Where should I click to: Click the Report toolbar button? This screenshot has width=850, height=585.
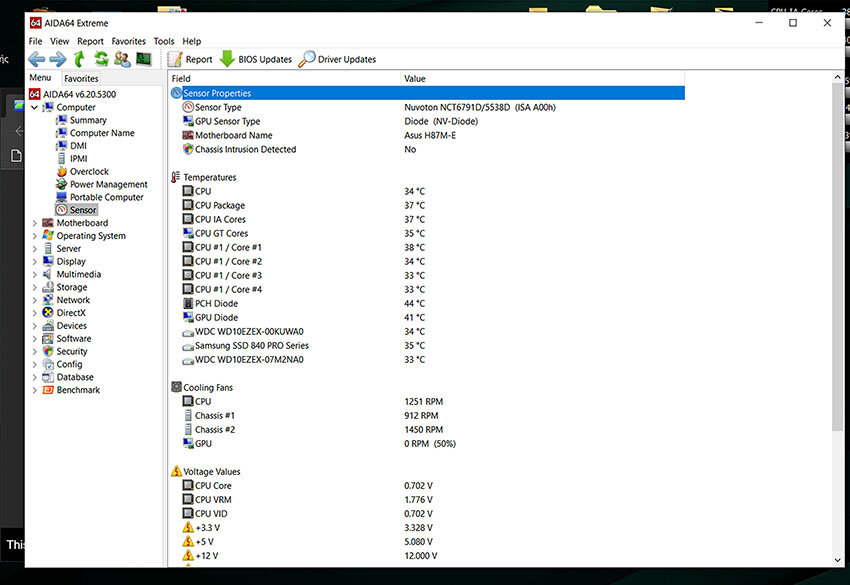click(190, 59)
